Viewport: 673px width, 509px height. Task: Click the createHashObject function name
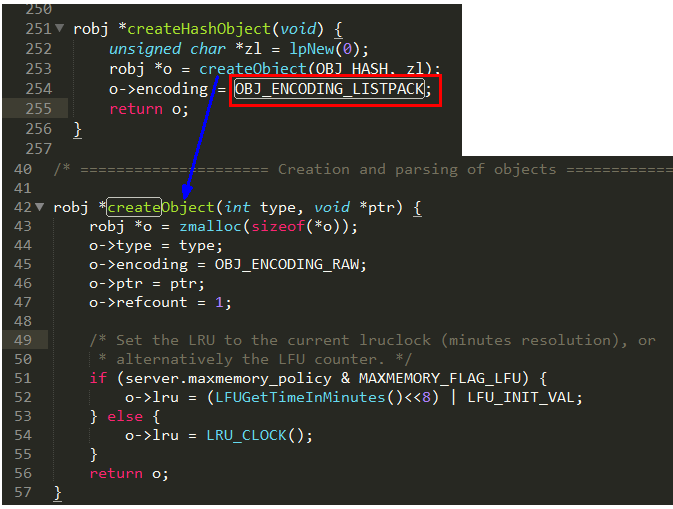199,29
